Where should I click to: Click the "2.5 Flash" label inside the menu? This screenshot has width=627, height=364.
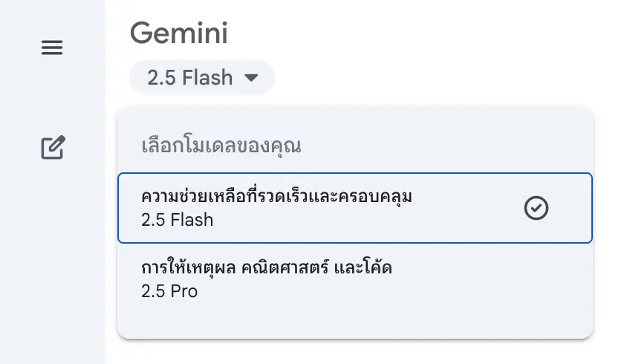[177, 220]
